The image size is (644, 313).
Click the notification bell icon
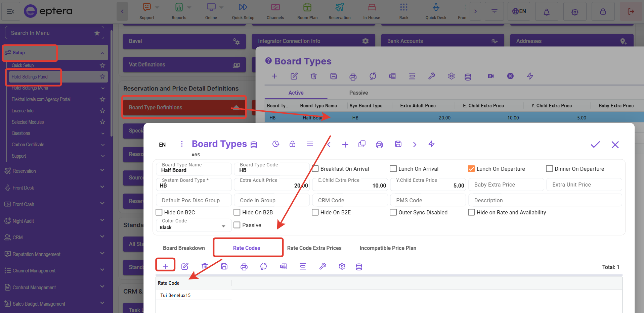(547, 12)
